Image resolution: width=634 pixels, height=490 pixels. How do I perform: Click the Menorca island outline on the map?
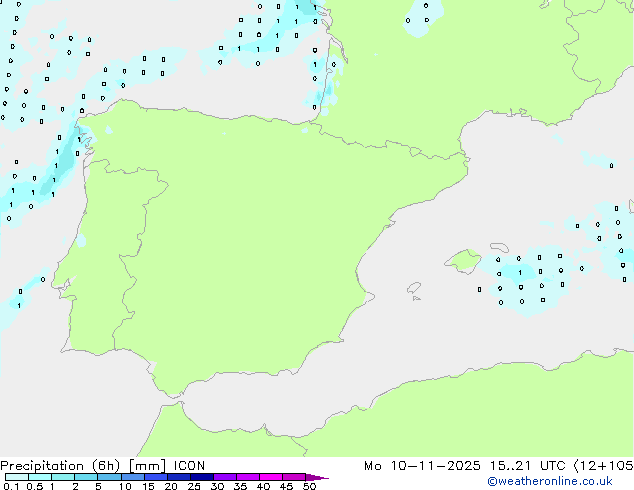[x=499, y=247]
